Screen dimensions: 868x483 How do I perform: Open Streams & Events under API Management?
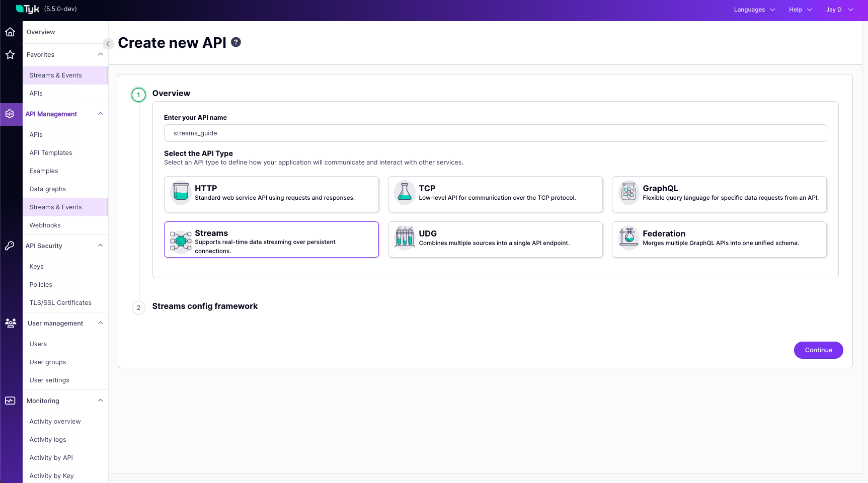click(x=56, y=207)
